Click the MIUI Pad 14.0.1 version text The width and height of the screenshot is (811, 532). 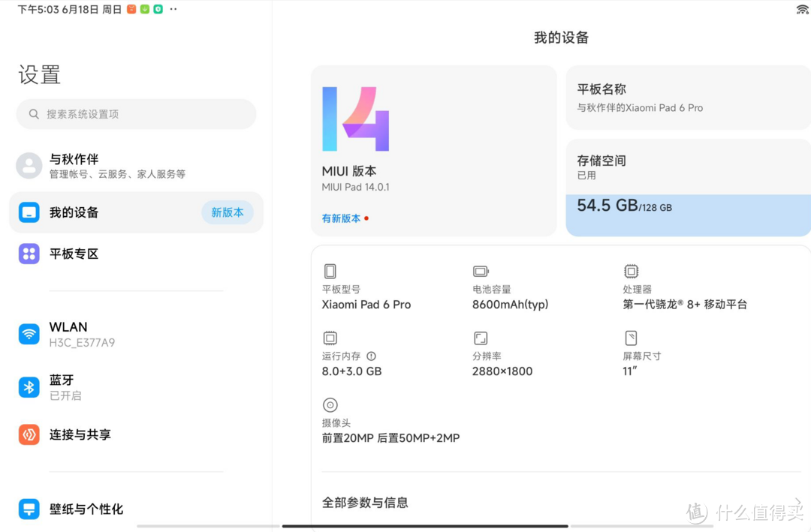(x=355, y=187)
